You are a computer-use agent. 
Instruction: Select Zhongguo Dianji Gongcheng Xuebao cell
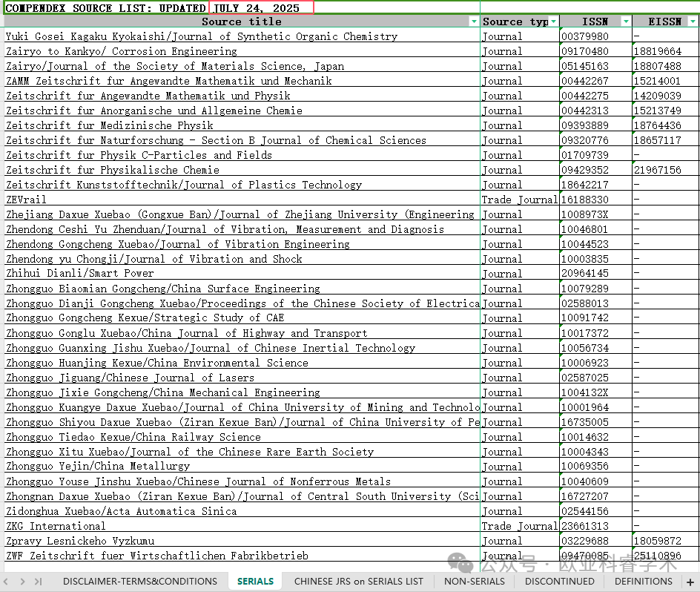242,303
